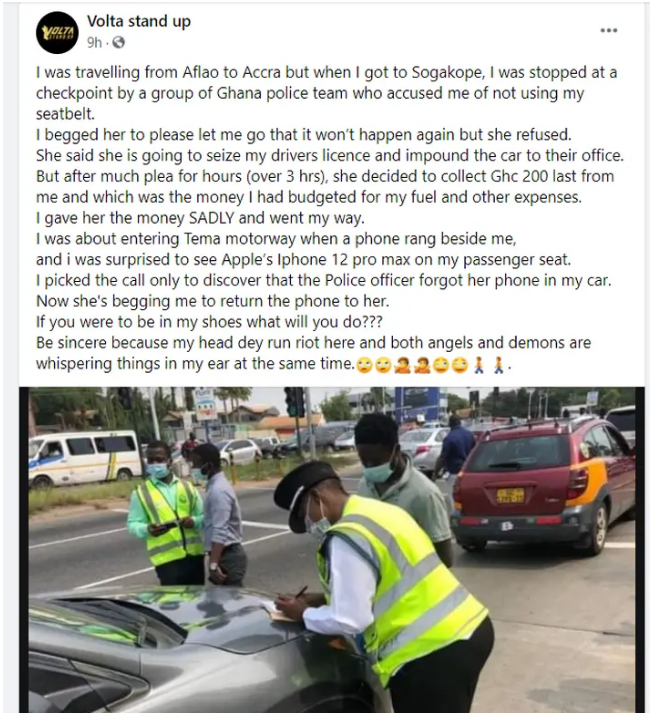Click the white minibus in the photo
Viewport: 650px width, 714px height.
[84, 457]
